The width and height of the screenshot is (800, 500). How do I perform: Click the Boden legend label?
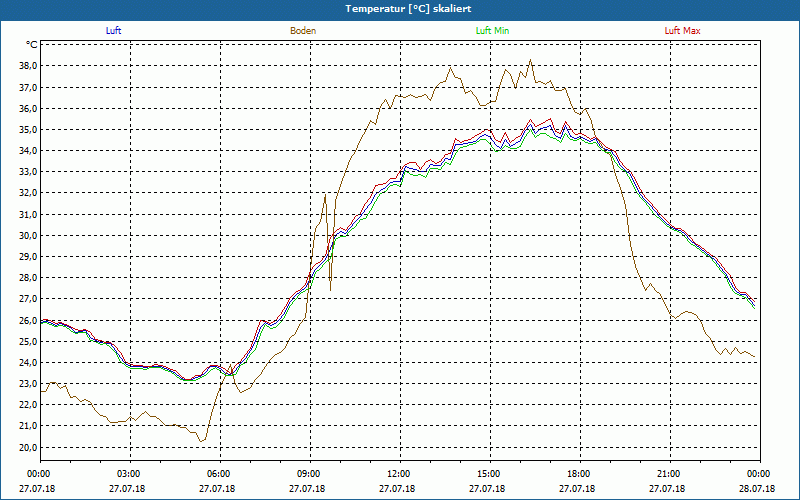point(303,31)
